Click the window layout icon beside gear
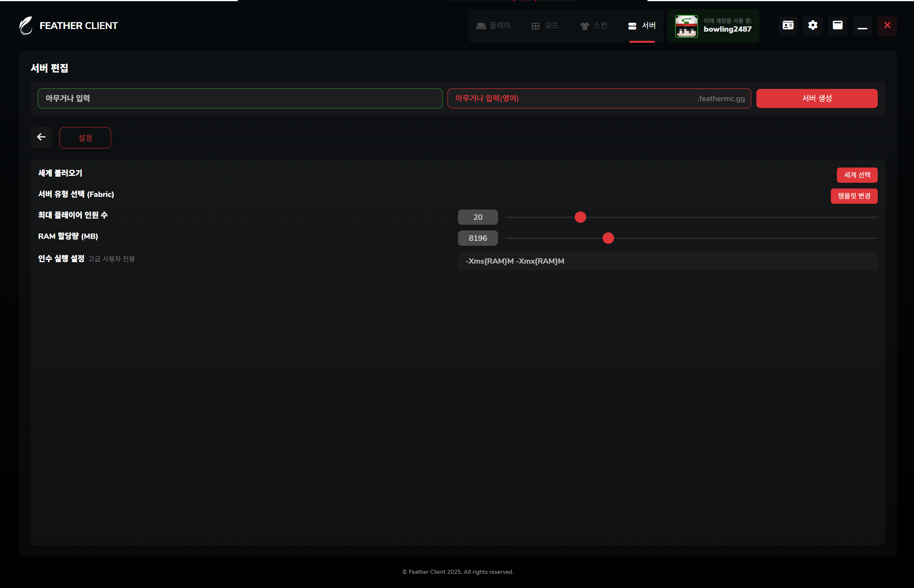914x588 pixels. point(838,26)
